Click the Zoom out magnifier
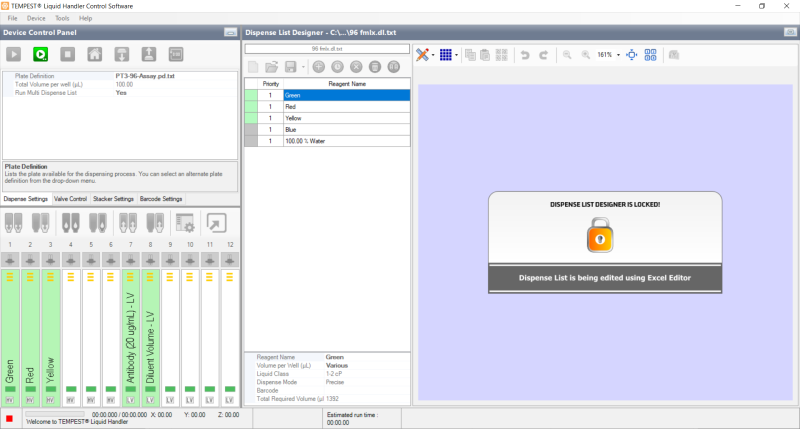The image size is (800, 429). pos(567,55)
